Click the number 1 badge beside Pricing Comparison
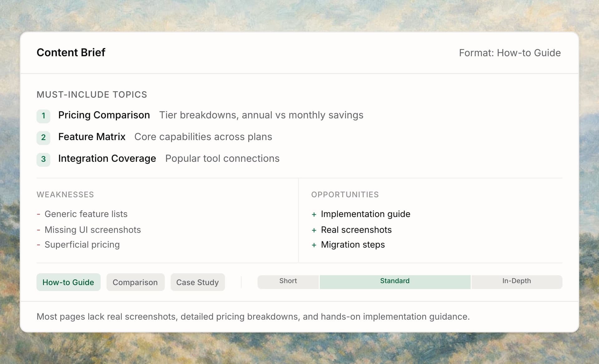The height and width of the screenshot is (364, 599). coord(43,116)
